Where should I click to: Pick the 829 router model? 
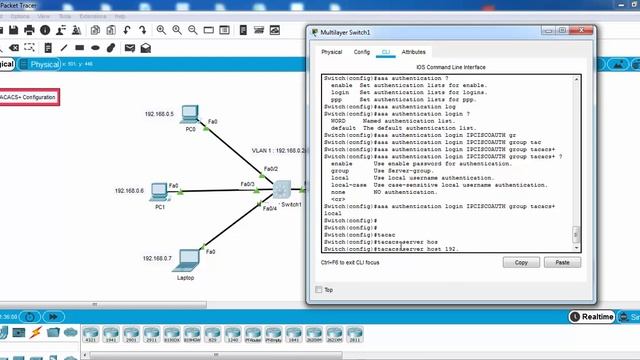[212, 334]
